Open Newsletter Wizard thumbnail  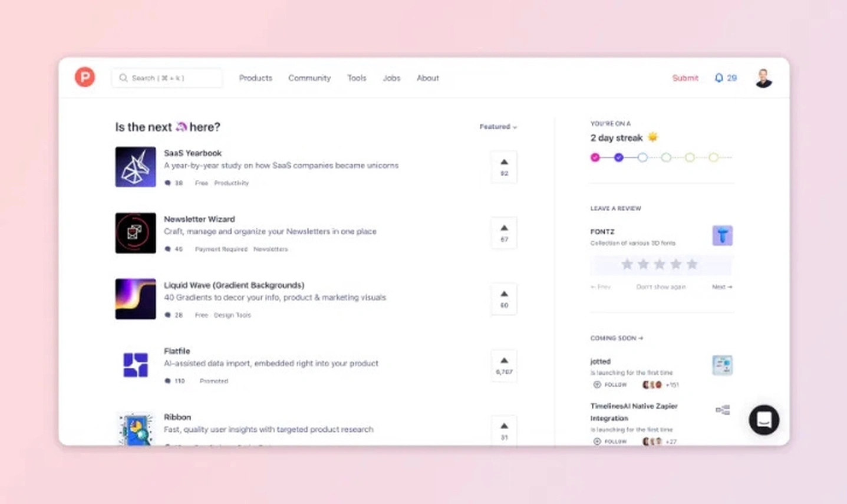click(136, 233)
